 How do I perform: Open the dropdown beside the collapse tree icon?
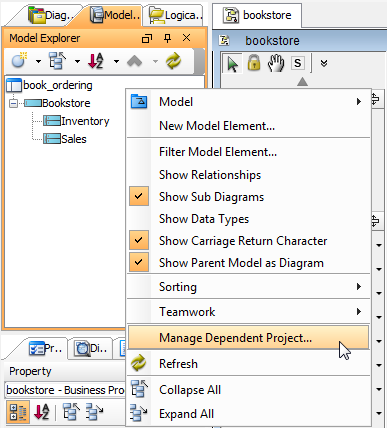[77, 61]
